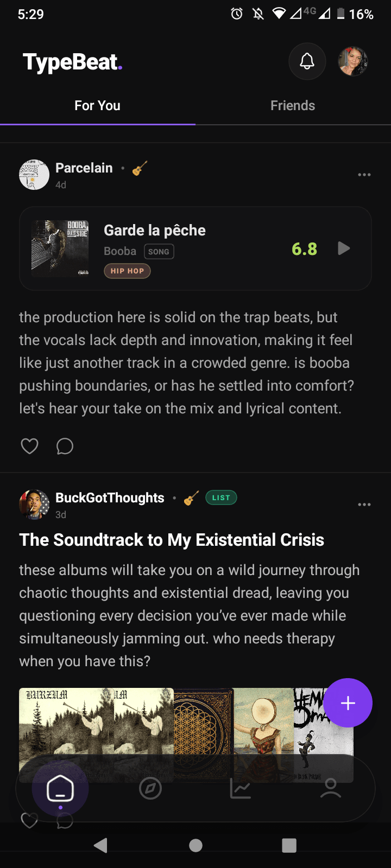Play 'Garde la pêche' by Booba
Viewport: 391px width, 868px height.
coord(343,248)
